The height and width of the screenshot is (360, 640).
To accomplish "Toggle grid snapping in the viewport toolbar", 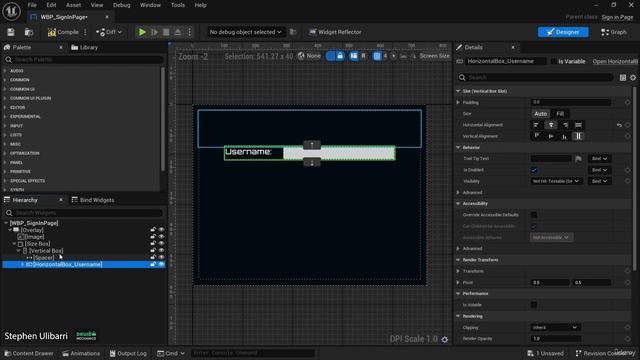I will pyautogui.click(x=377, y=56).
